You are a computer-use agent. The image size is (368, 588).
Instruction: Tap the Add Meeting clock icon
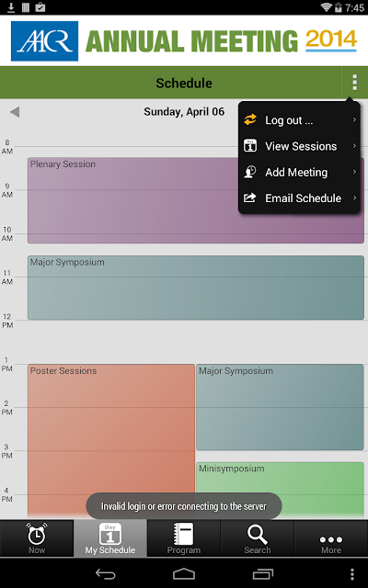(250, 172)
